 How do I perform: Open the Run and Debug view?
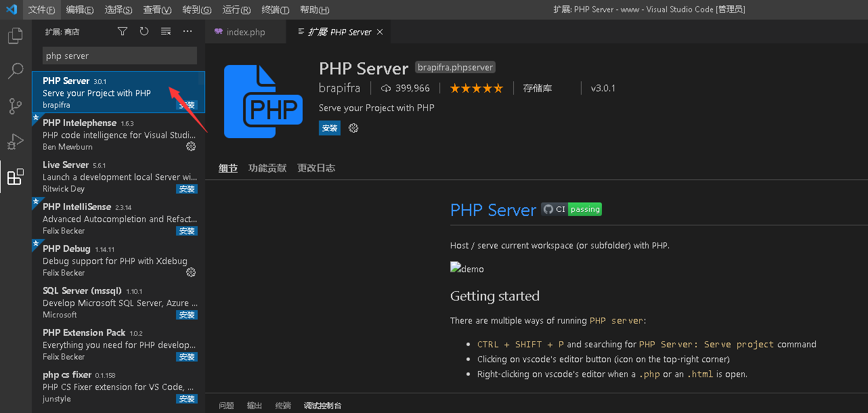pos(15,142)
